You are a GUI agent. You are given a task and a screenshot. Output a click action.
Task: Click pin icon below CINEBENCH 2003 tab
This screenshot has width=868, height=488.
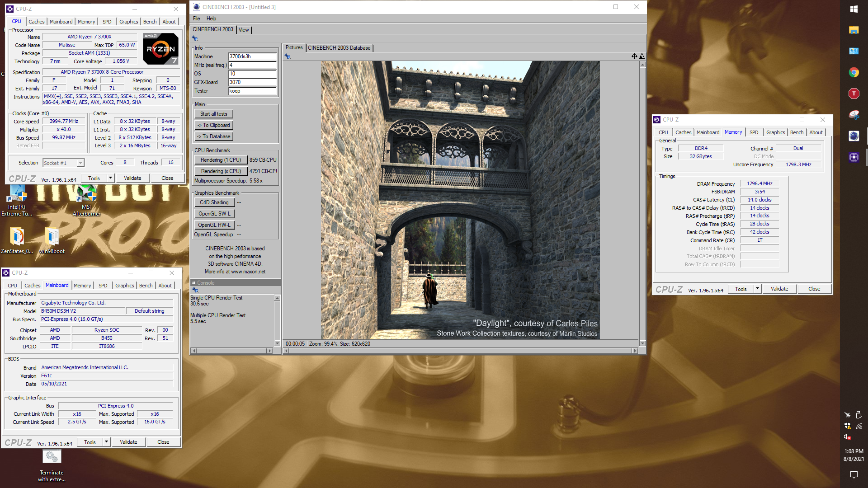click(x=195, y=38)
